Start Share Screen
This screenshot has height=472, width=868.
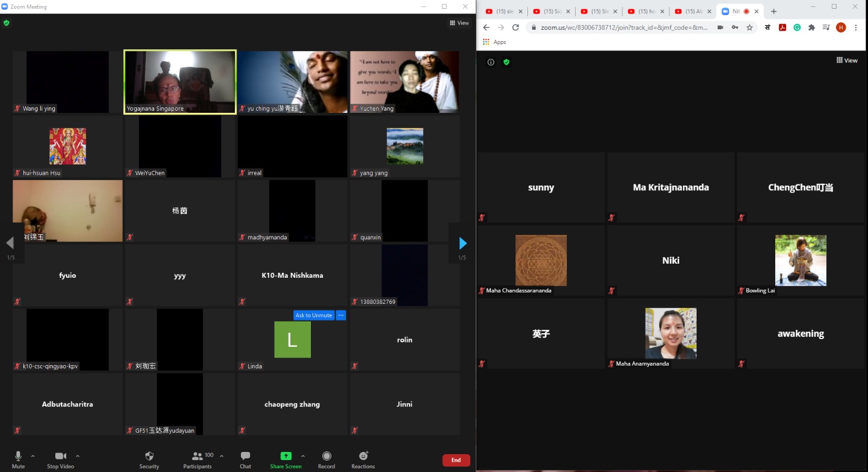coord(285,459)
